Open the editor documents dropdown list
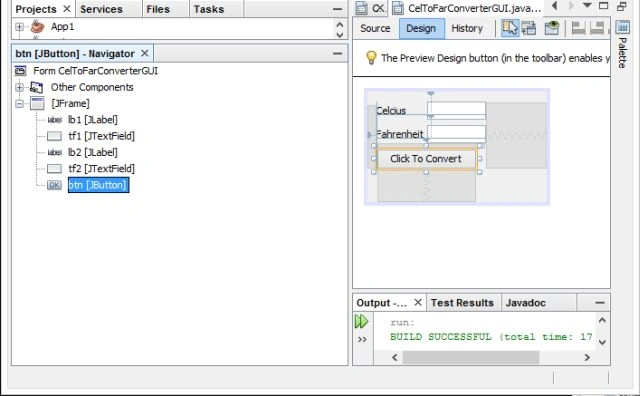640x396 pixels. 587,5
